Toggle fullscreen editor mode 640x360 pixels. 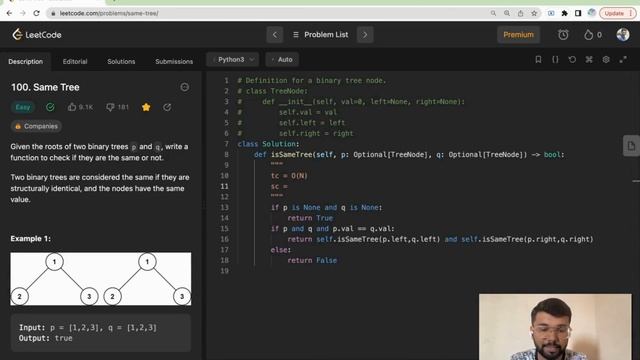[x=623, y=60]
